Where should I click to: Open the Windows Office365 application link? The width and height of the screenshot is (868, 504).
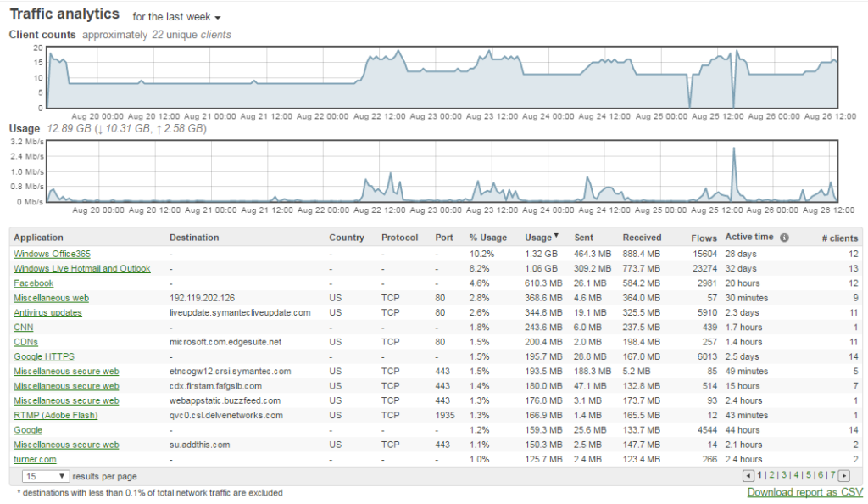pos(52,254)
